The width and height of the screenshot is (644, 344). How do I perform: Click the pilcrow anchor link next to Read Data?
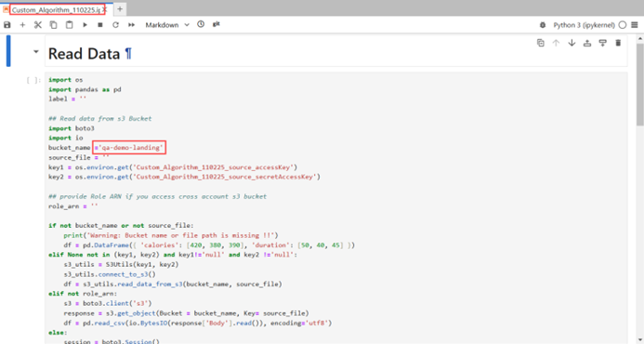(128, 53)
